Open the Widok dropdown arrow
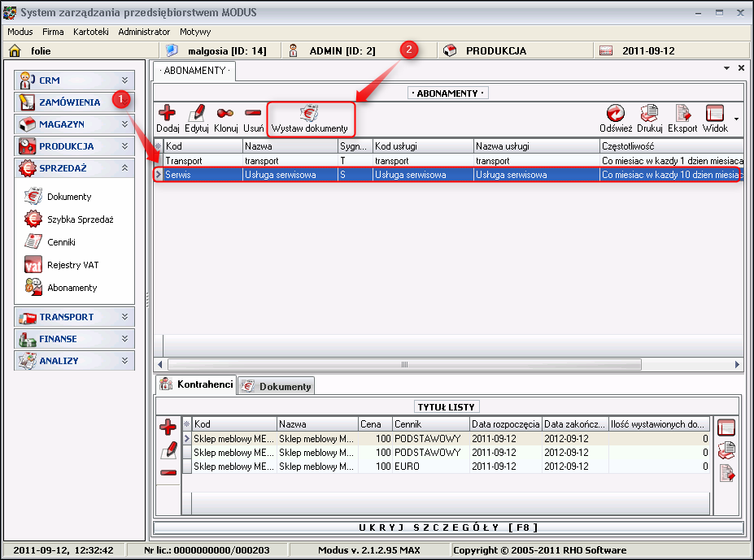754x560 pixels. coord(736,119)
